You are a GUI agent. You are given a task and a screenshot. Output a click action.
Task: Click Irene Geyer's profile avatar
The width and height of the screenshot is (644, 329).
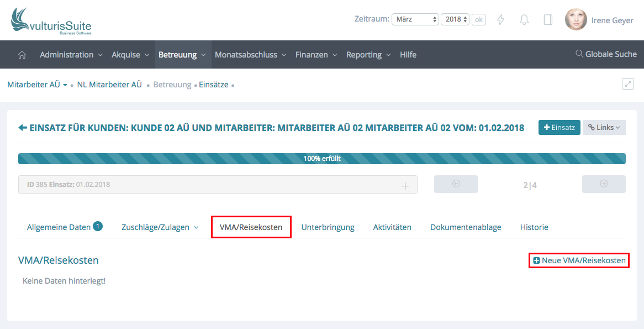576,20
